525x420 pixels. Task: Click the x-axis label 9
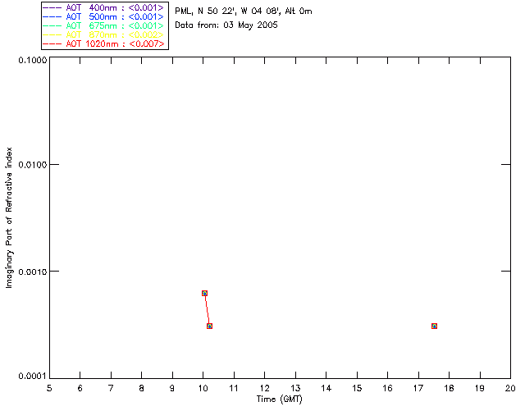point(172,388)
